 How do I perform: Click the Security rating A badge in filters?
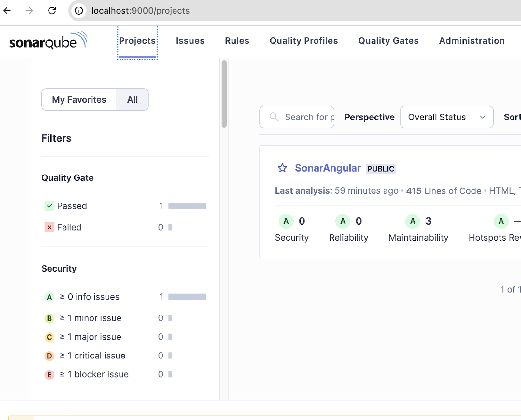click(x=49, y=297)
